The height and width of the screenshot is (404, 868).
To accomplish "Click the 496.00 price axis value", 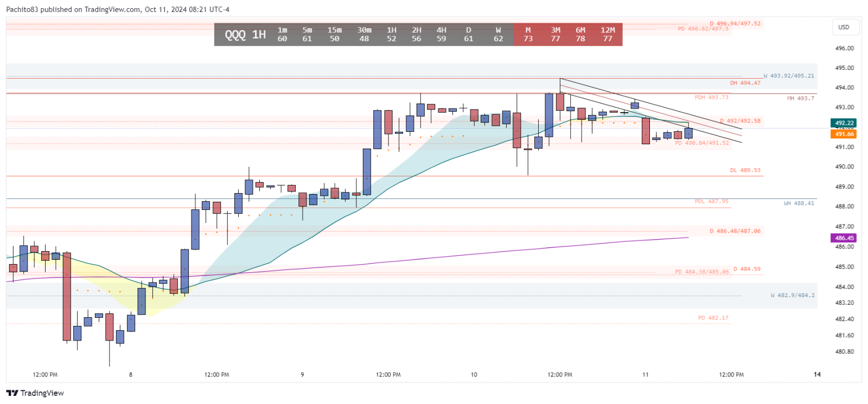I will (x=844, y=48).
